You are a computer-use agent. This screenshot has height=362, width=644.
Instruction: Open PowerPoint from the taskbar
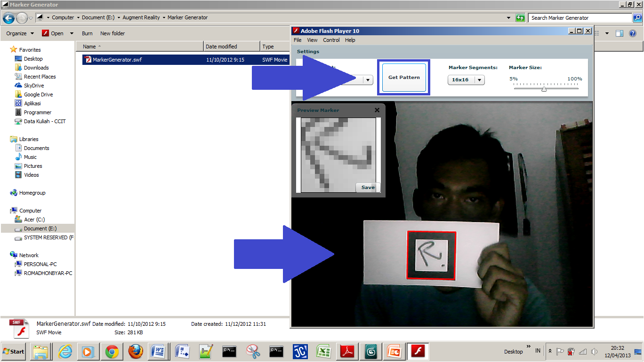[394, 351]
